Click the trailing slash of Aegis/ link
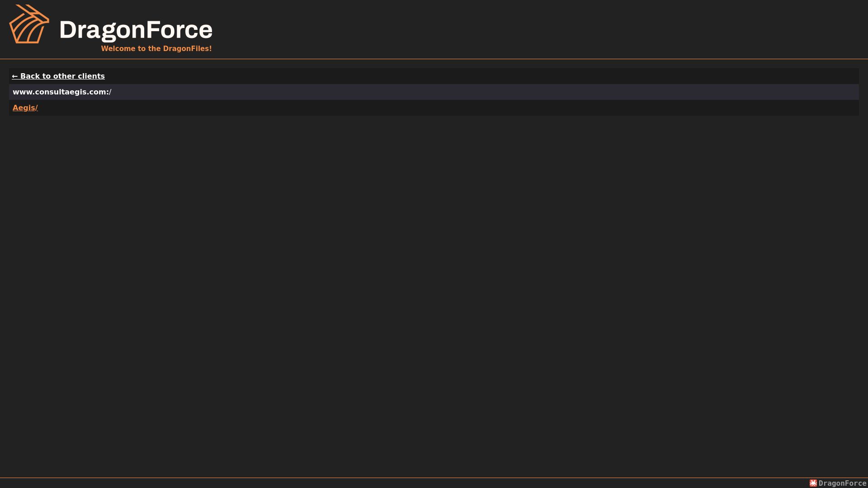 click(37, 108)
